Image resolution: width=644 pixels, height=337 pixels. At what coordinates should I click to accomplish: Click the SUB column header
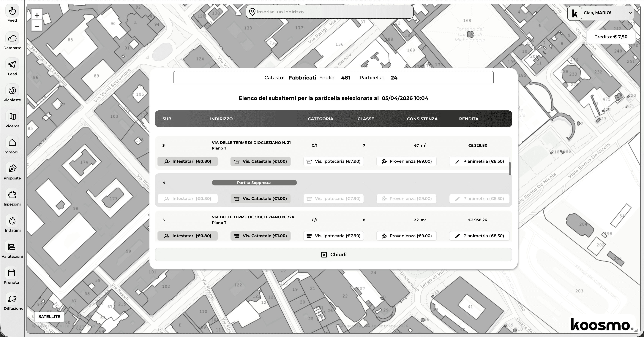pos(167,119)
